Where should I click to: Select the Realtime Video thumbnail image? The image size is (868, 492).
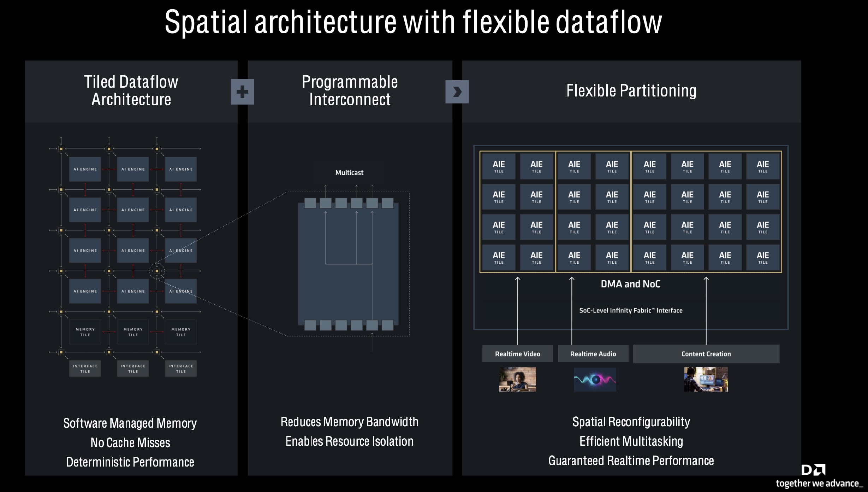coord(517,379)
